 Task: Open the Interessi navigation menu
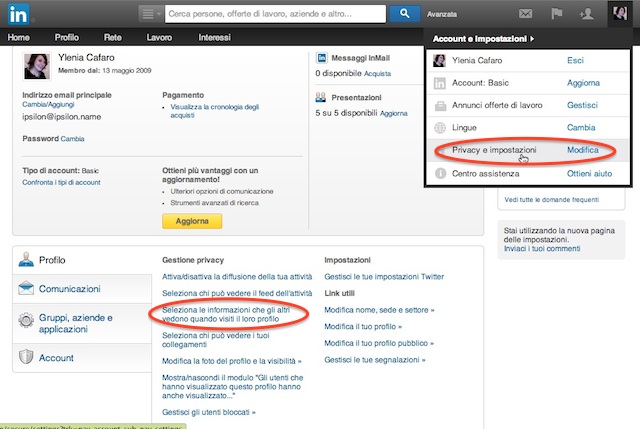tap(215, 37)
